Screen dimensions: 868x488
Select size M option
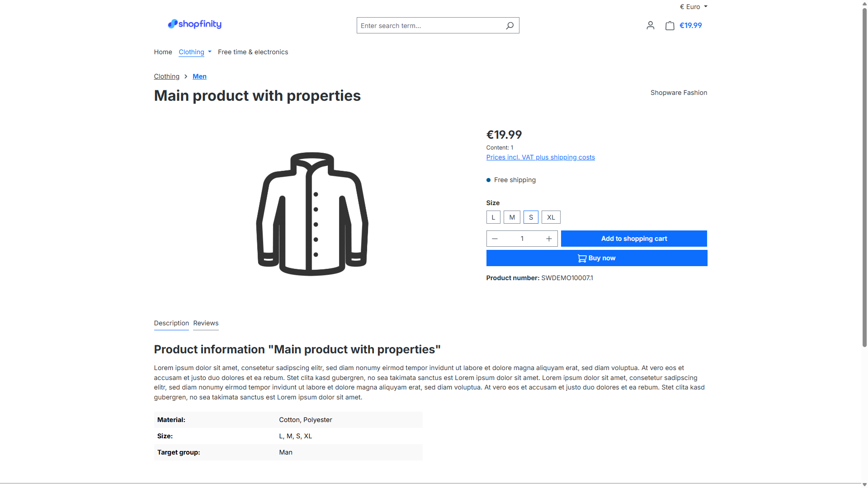512,217
